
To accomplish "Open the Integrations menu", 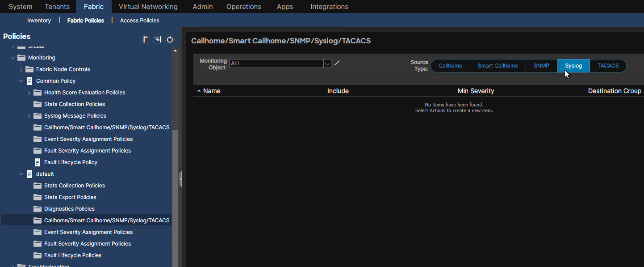I will point(330,7).
